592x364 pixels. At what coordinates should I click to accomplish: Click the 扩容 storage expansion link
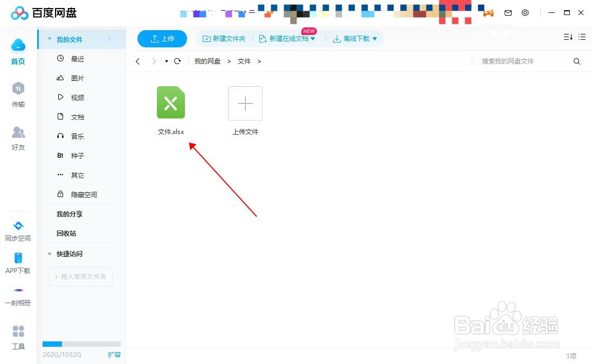click(114, 355)
